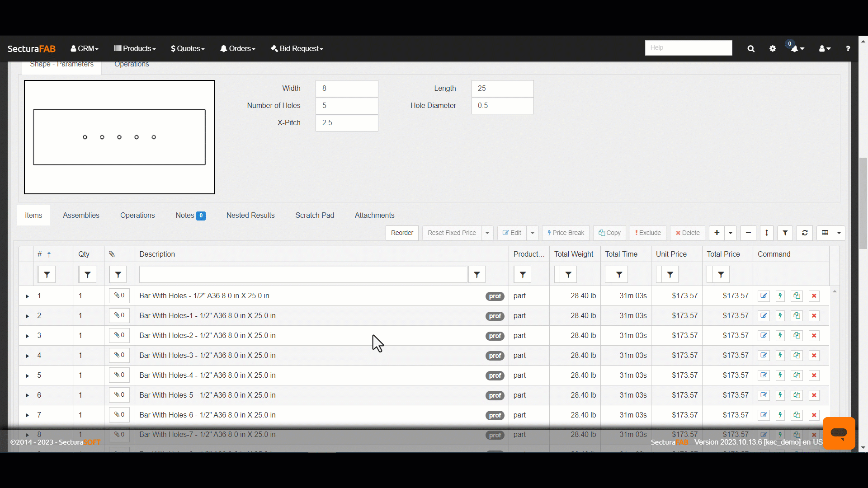Click the Number of Holes input field
This screenshot has width=868, height=488.
pos(347,105)
